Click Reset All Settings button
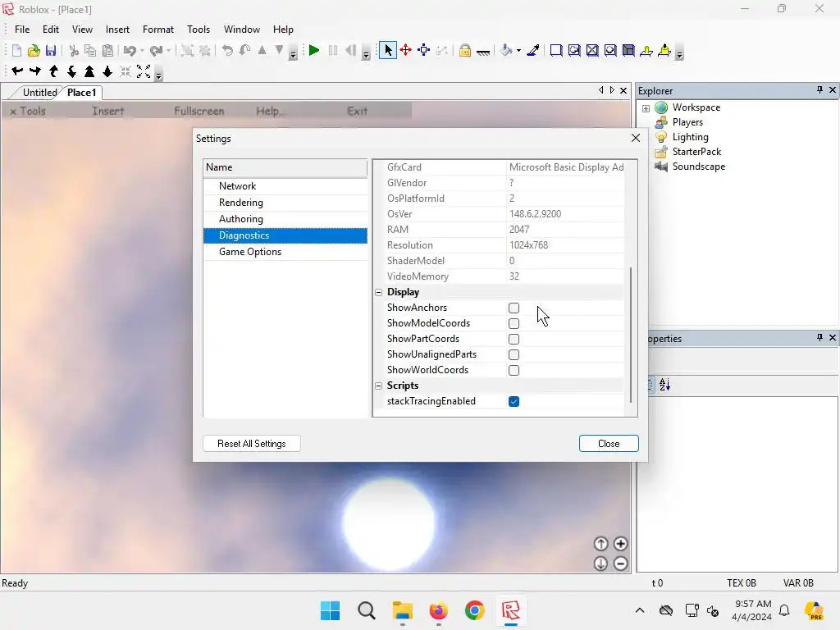This screenshot has width=840, height=630. click(x=252, y=444)
